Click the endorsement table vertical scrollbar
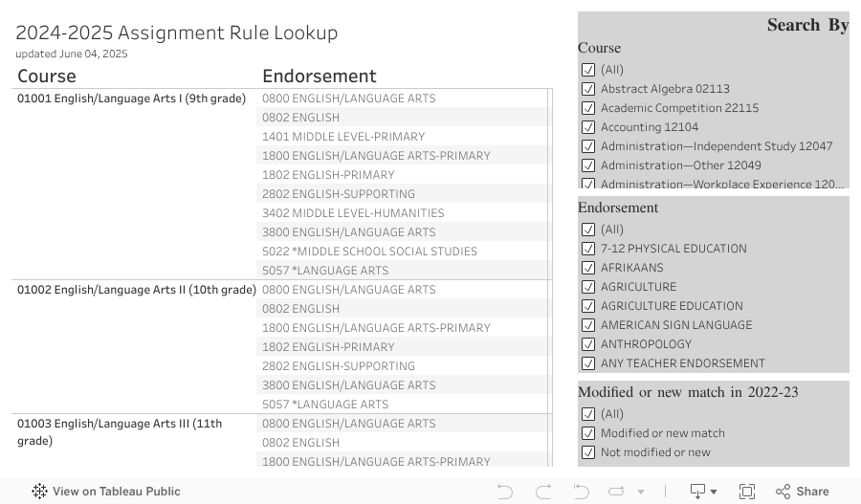861x504 pixels. click(550, 277)
